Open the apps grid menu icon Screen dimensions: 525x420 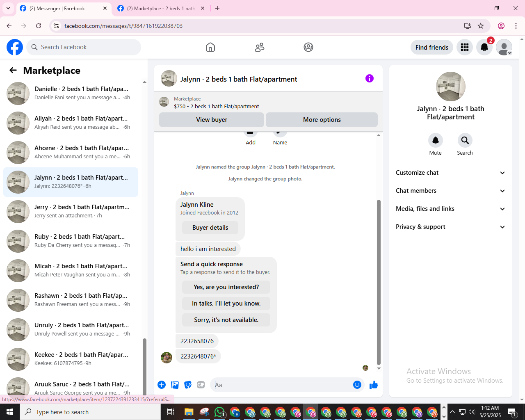tap(465, 47)
